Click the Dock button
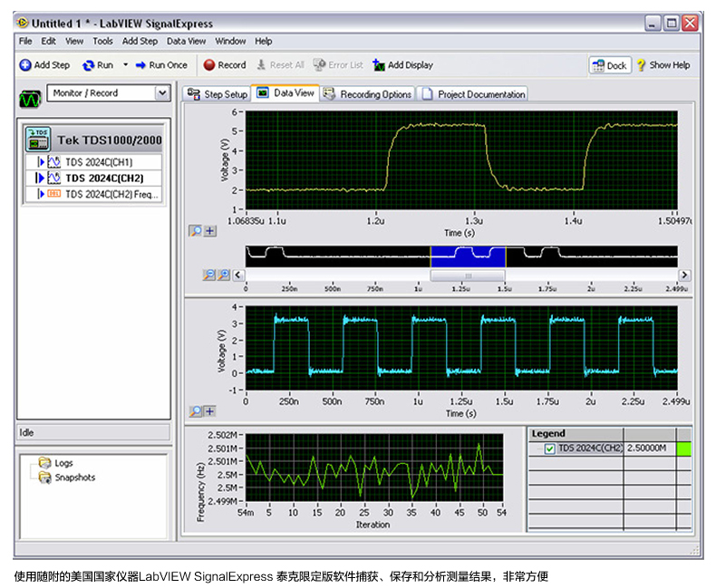716x588 pixels. tap(610, 65)
